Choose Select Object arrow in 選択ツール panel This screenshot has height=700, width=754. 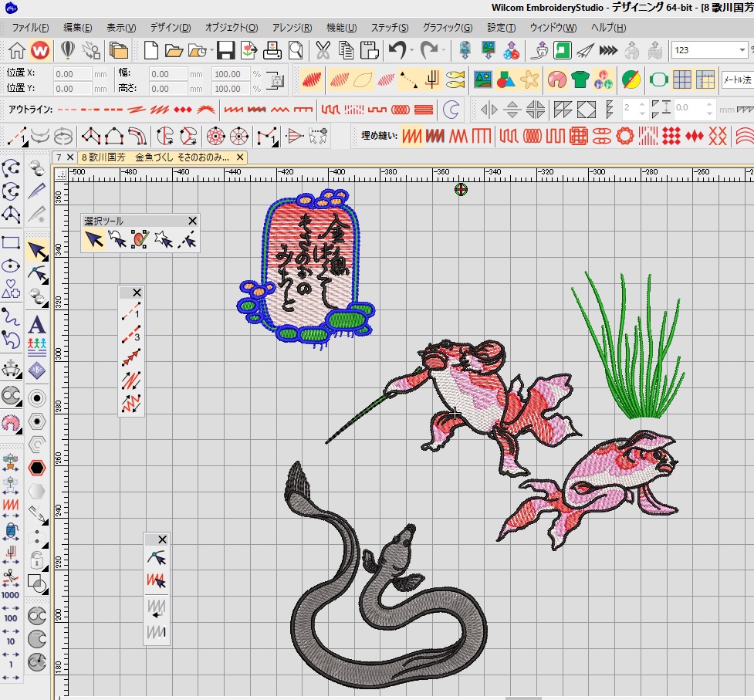coord(94,239)
